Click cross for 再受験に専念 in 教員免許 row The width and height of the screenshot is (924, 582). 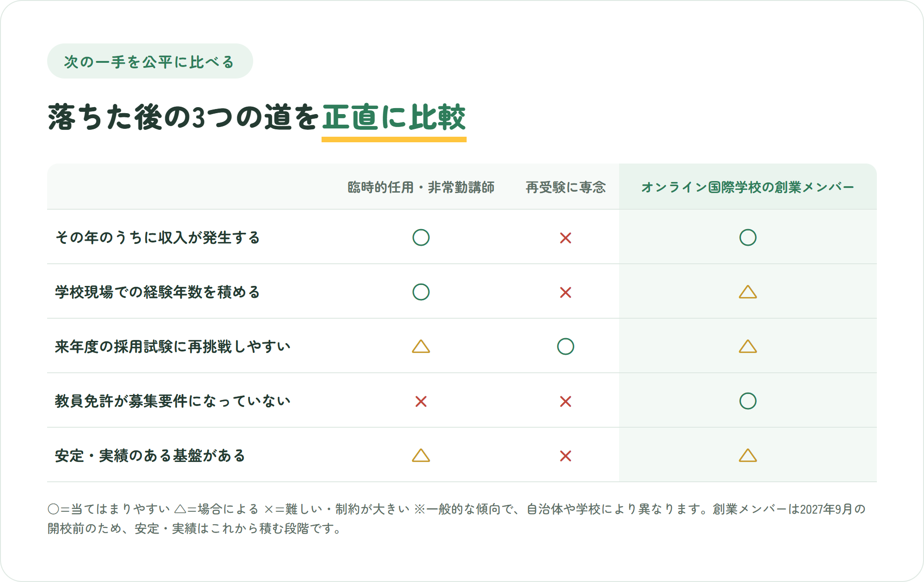pos(565,401)
